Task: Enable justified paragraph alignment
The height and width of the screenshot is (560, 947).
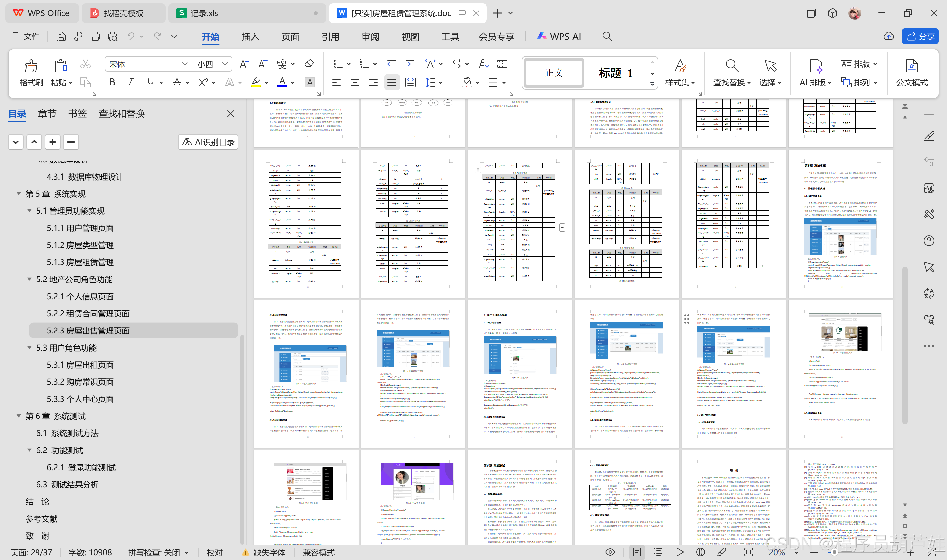Action: coord(391,82)
